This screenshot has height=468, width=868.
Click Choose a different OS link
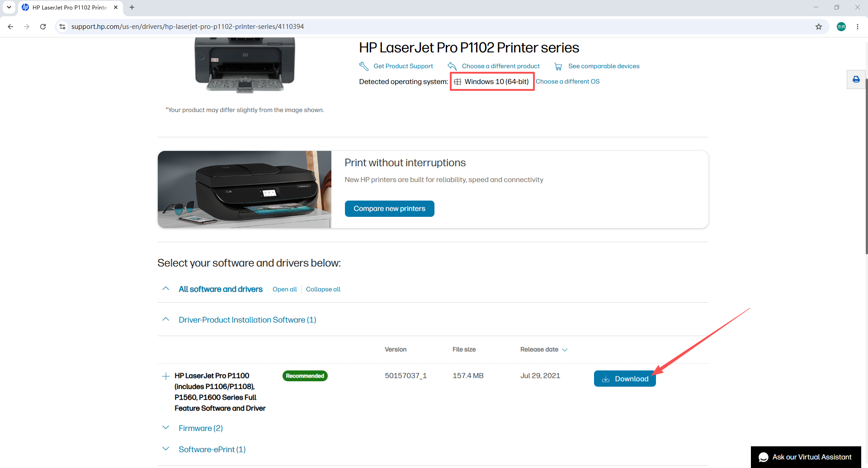coord(568,82)
